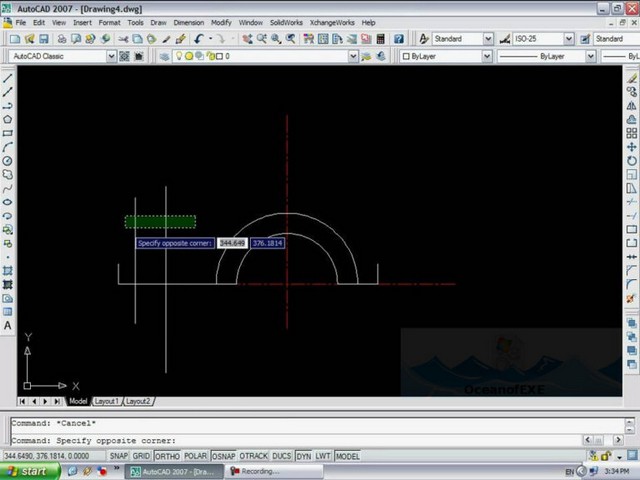640x480 pixels.
Task: Switch to the Layout1 tab
Action: pyautogui.click(x=107, y=401)
